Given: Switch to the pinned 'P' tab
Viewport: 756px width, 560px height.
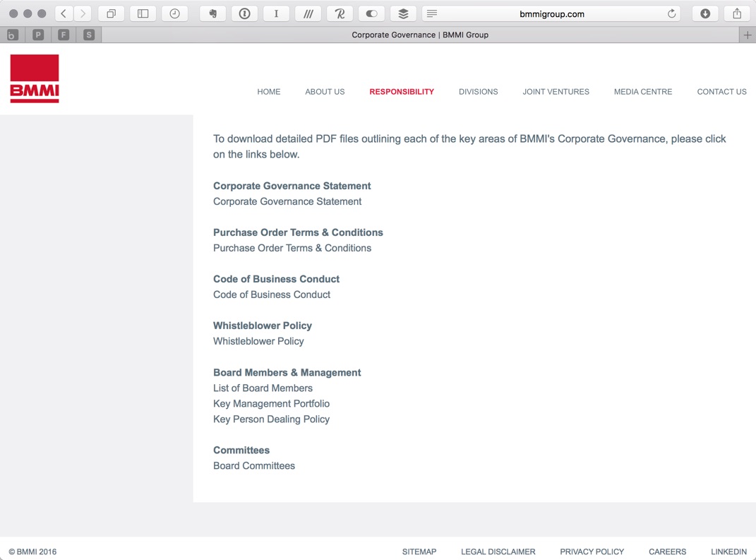Looking at the screenshot, I should pyautogui.click(x=38, y=35).
